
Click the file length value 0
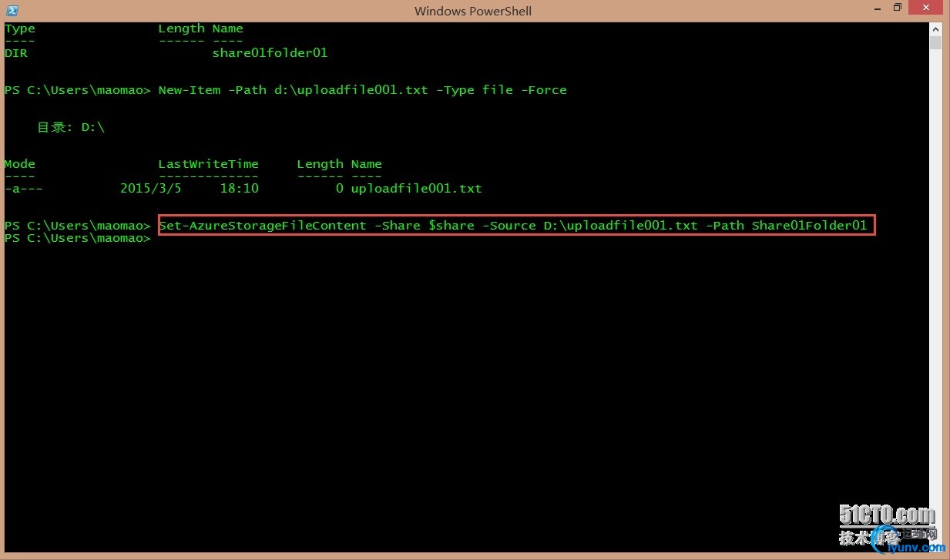coord(339,189)
